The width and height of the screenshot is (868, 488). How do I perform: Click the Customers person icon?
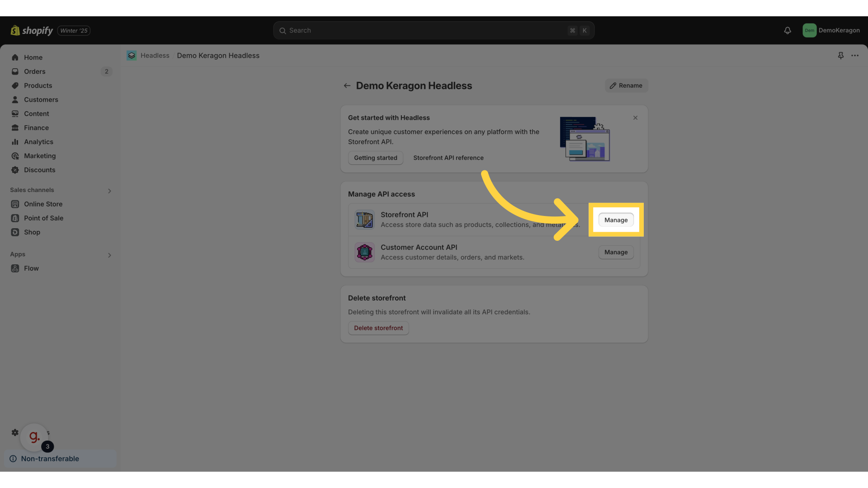click(15, 99)
